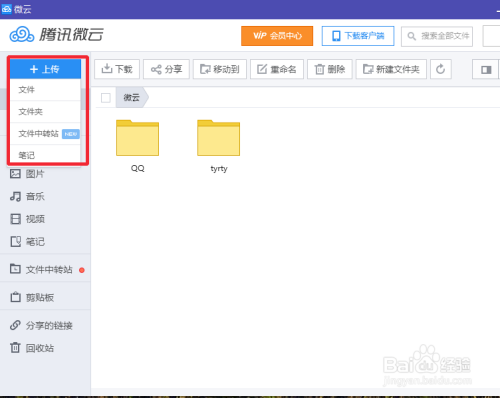Click the 分享 toolbar button
Viewport: 500px width, 398px height.
click(x=166, y=69)
